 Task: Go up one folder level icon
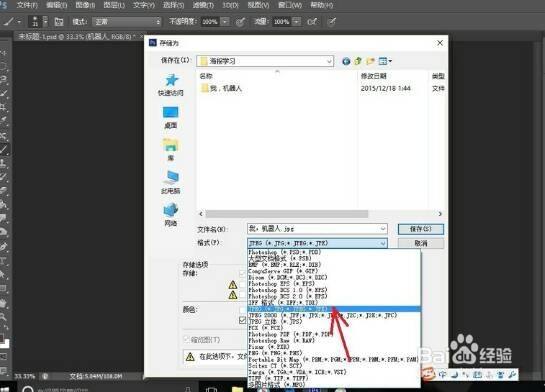[x=358, y=61]
